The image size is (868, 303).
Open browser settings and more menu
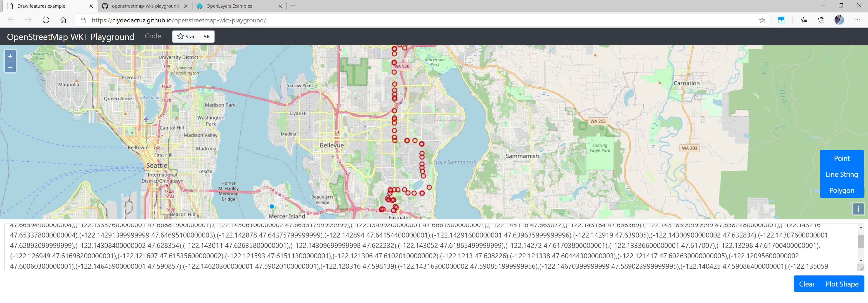pos(857,20)
